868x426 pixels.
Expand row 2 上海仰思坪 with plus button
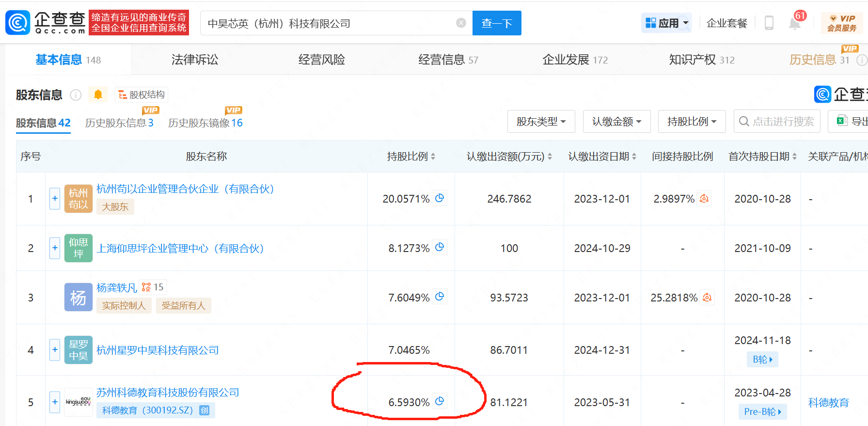tap(55, 248)
